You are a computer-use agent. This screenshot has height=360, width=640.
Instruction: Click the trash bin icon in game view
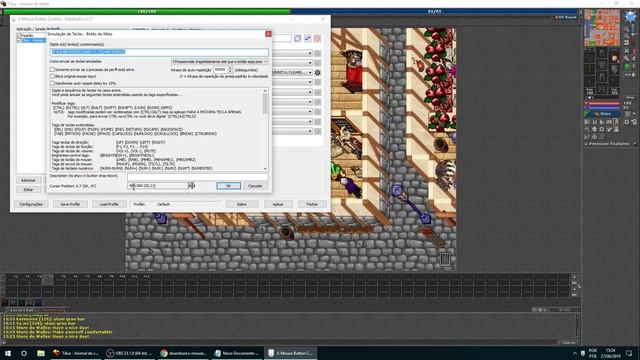coord(445,259)
